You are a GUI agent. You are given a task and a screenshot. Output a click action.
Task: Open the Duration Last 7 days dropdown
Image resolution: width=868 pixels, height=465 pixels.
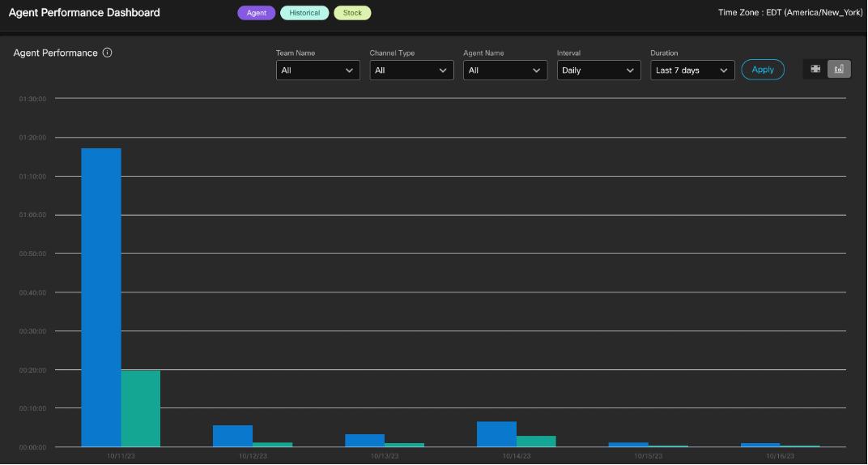tap(692, 70)
